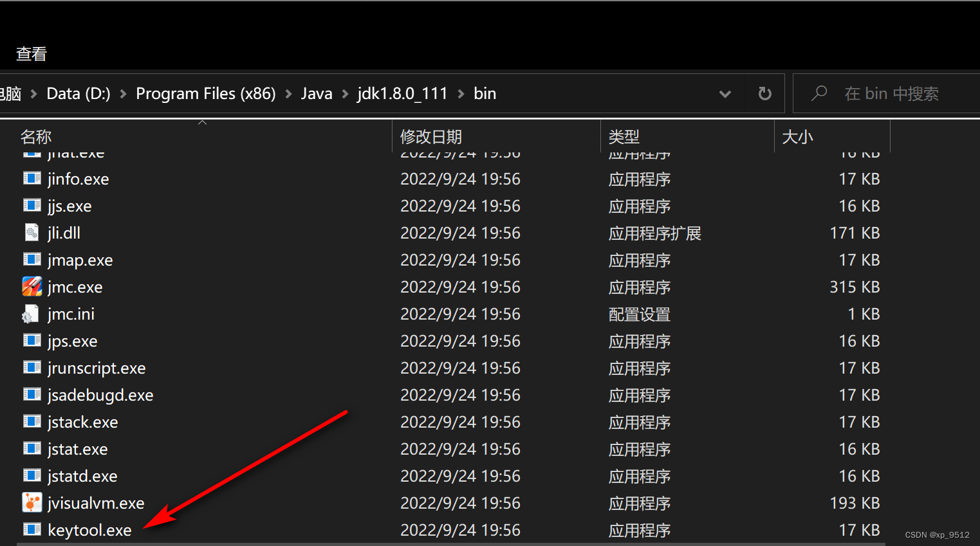Select the file name jli.dll
This screenshot has width=980, height=546.
point(64,233)
